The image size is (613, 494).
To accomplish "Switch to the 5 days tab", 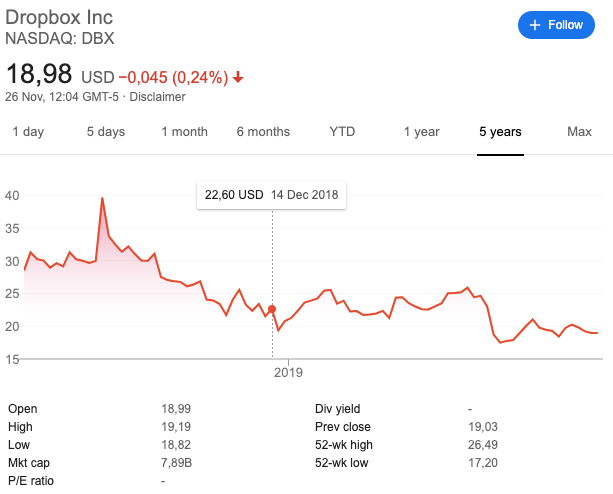I will click(106, 132).
